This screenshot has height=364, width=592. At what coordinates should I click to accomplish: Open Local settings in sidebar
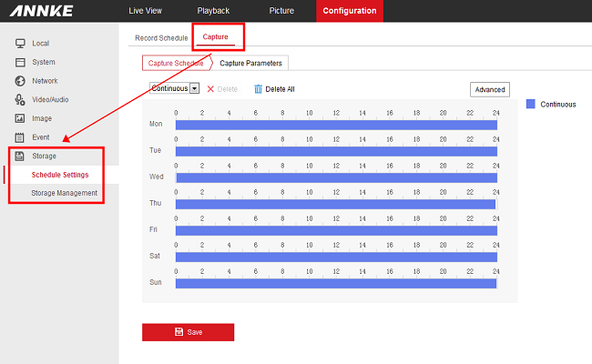(x=41, y=44)
